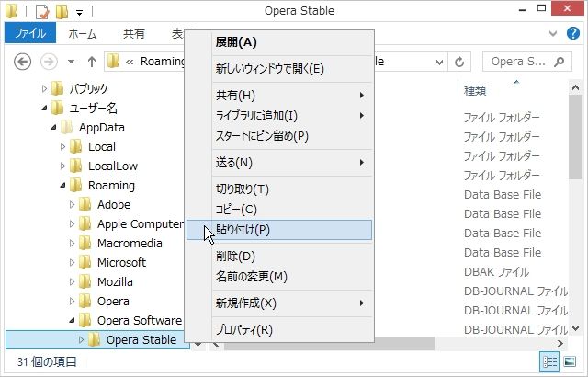Choose 削除(D) from context menu
The height and width of the screenshot is (377, 588).
279,257
